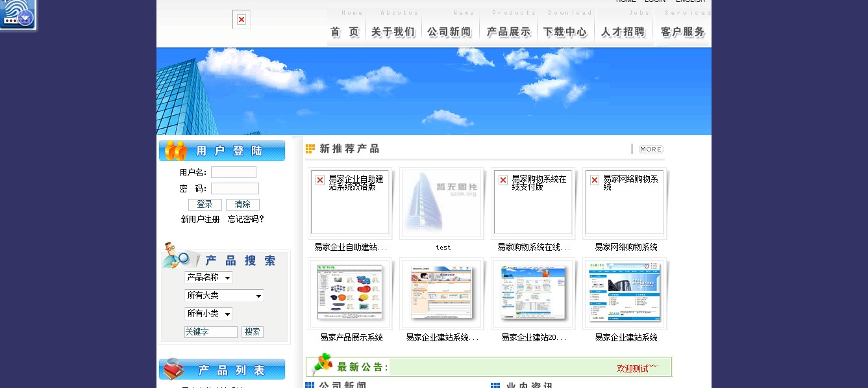The width and height of the screenshot is (868, 388).
Task: Click the 产品搜索 magnifier character icon
Action: click(176, 255)
